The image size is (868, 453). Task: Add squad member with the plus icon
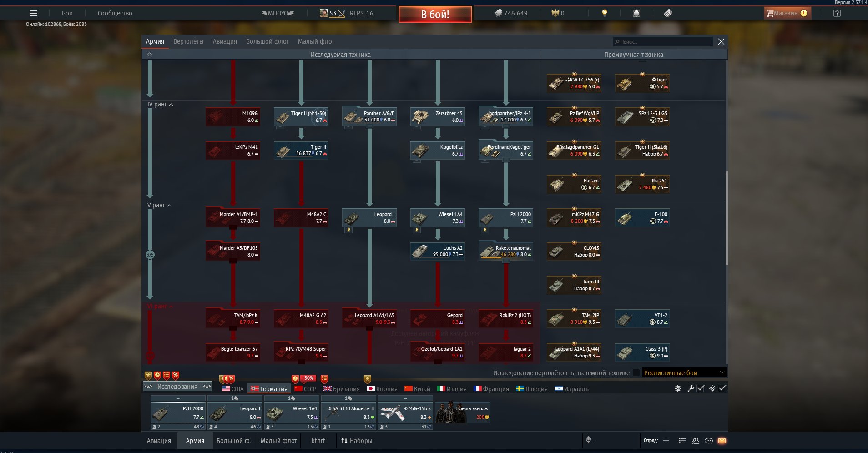tap(666, 441)
